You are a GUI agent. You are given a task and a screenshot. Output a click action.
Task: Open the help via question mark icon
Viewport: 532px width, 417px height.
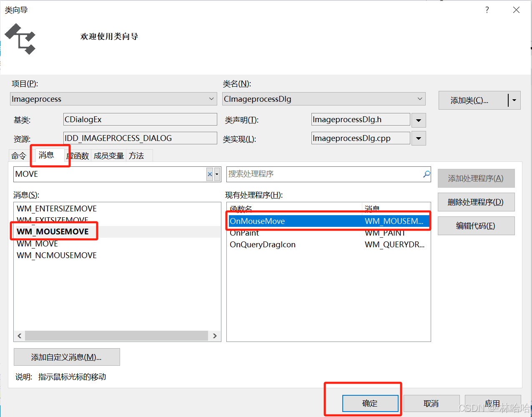tap(487, 10)
